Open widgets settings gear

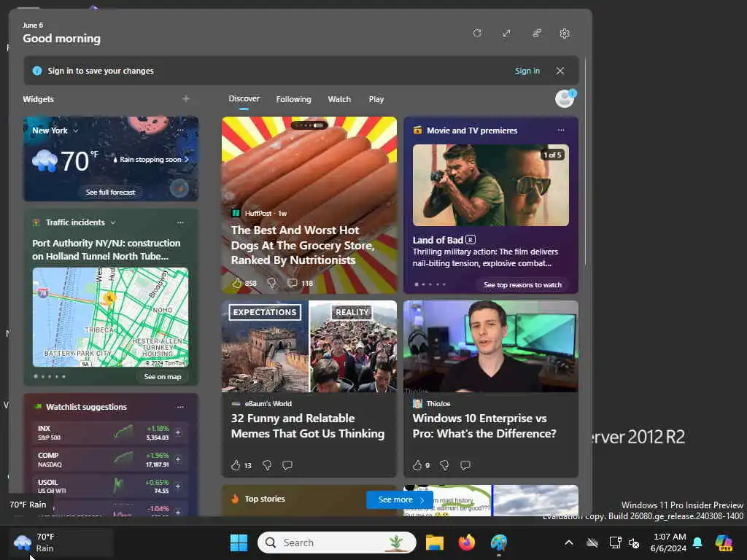click(x=565, y=34)
